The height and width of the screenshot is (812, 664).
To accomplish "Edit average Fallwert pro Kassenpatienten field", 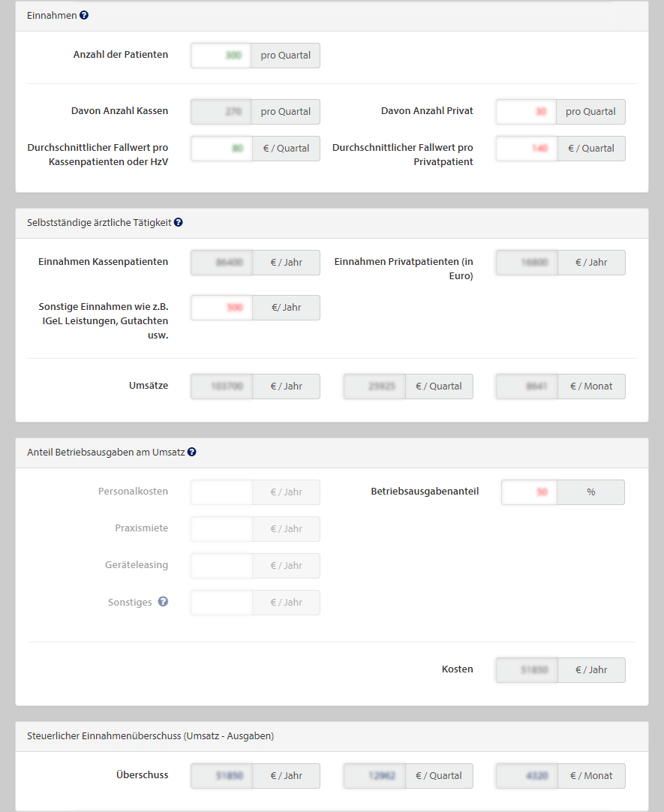I will tap(221, 149).
